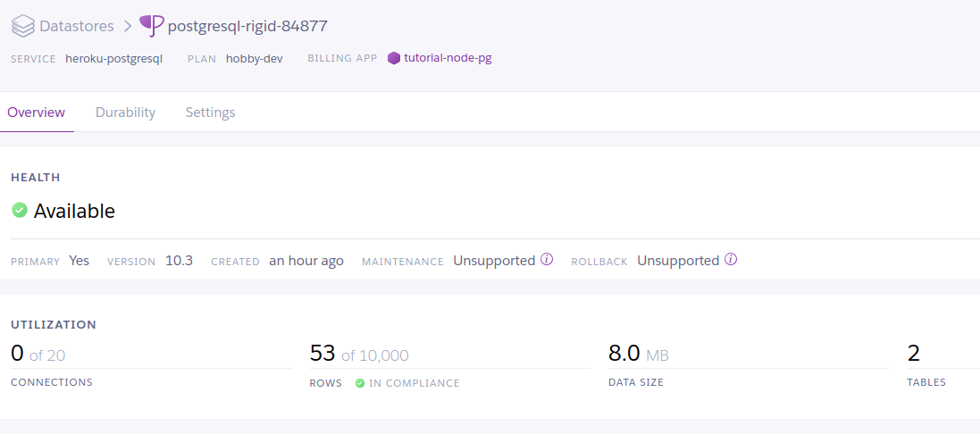Screen dimensions: 980x434
Task: Click the DATA SIZE label
Action: click(636, 382)
